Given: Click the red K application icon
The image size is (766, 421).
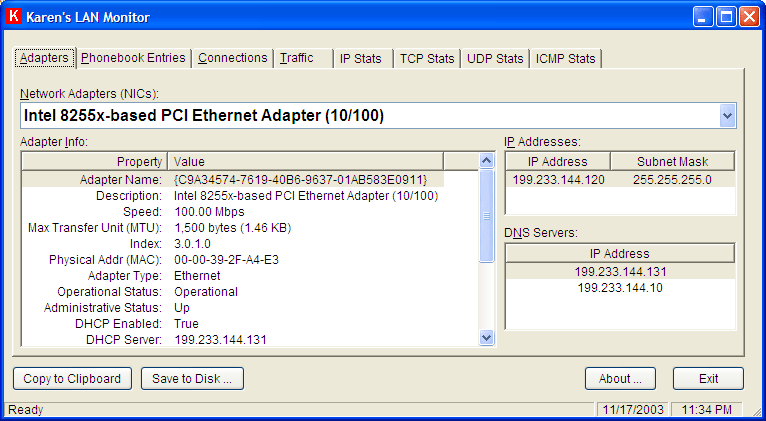Looking at the screenshot, I should click(14, 16).
